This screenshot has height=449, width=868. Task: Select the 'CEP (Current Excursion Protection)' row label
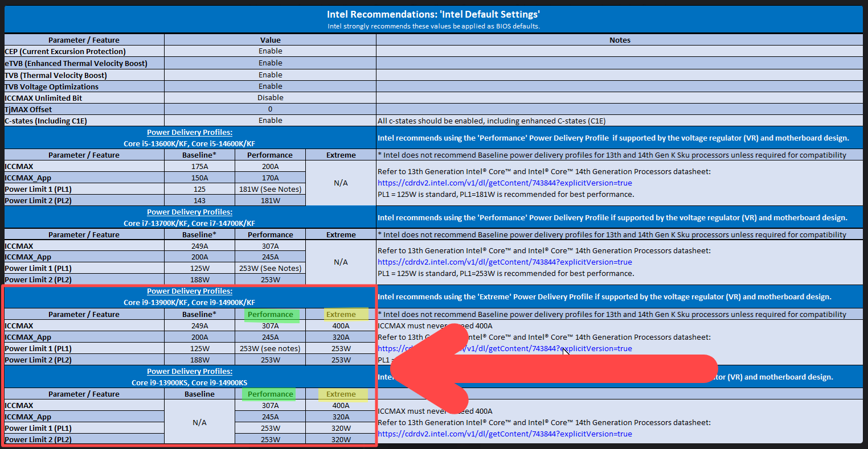[x=65, y=51]
